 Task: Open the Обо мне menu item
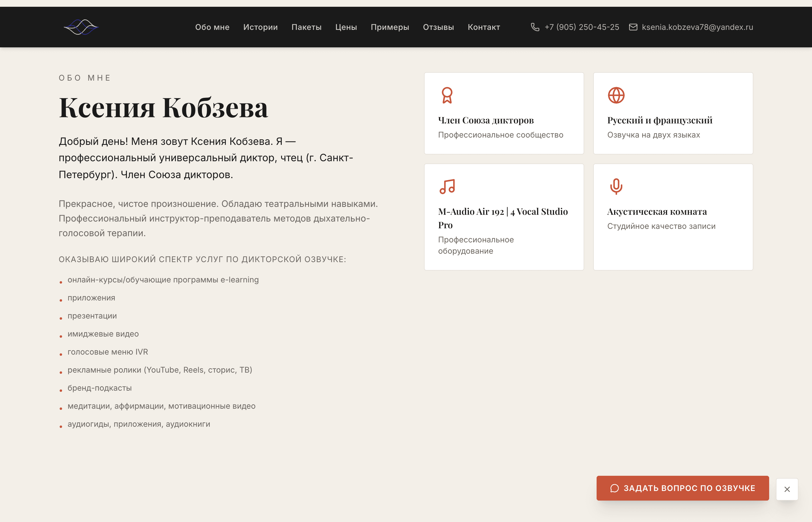212,27
